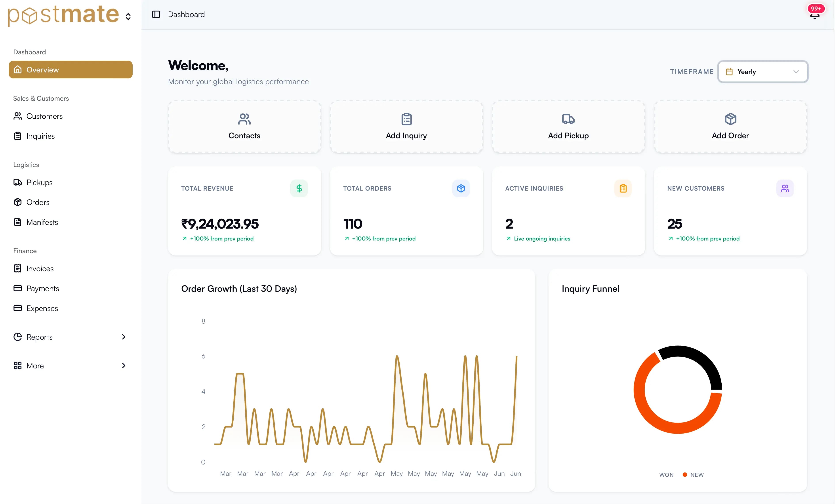Click the Overview home icon
This screenshot has width=835, height=504.
(18, 69)
